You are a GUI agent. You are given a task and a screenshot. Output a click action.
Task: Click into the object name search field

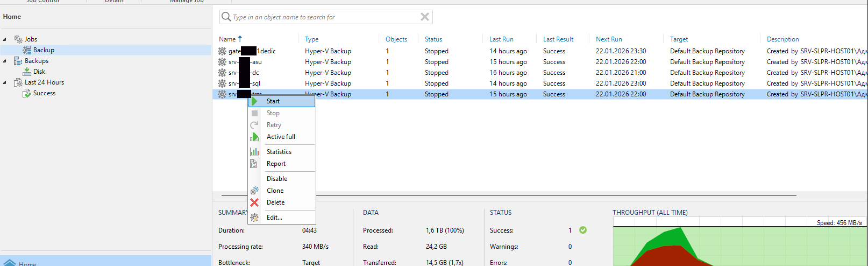(x=325, y=17)
